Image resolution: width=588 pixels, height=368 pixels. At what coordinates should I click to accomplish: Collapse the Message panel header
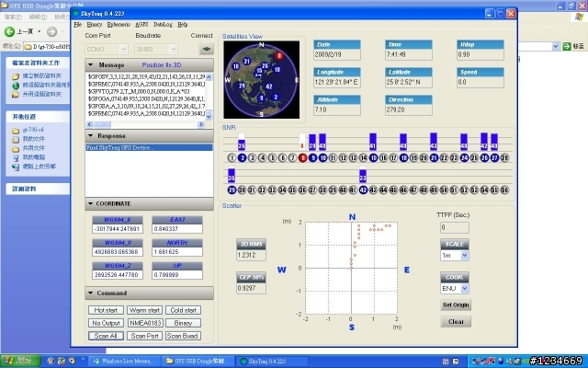pyautogui.click(x=149, y=65)
